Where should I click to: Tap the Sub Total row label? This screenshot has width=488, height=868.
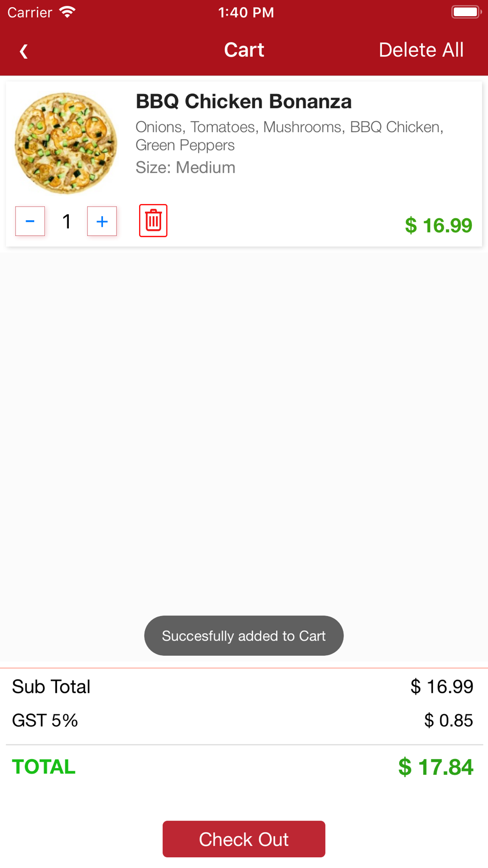pos(51,686)
